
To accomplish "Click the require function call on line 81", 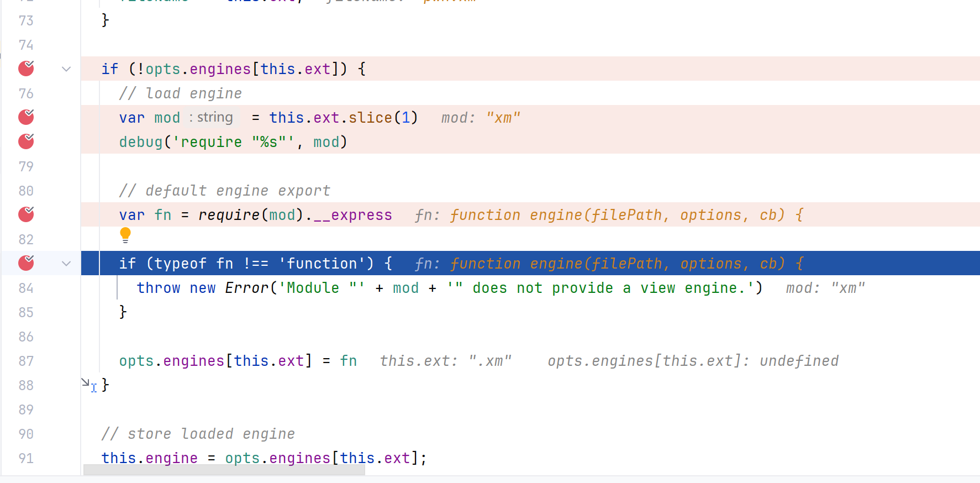I will 229,215.
